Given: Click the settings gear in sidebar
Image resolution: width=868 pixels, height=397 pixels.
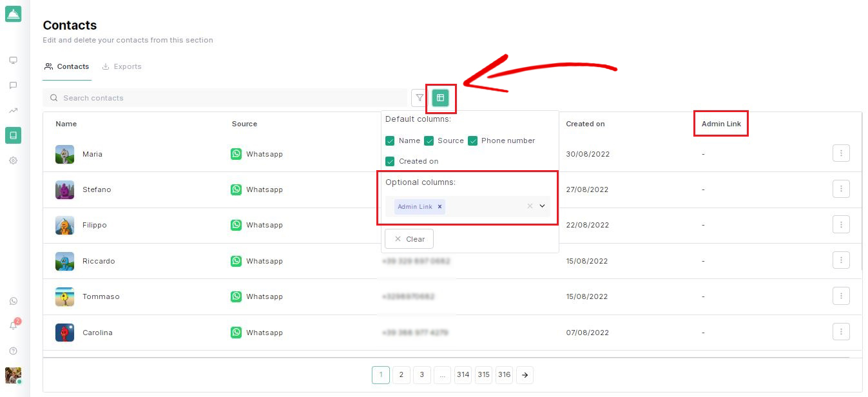Looking at the screenshot, I should pos(13,160).
